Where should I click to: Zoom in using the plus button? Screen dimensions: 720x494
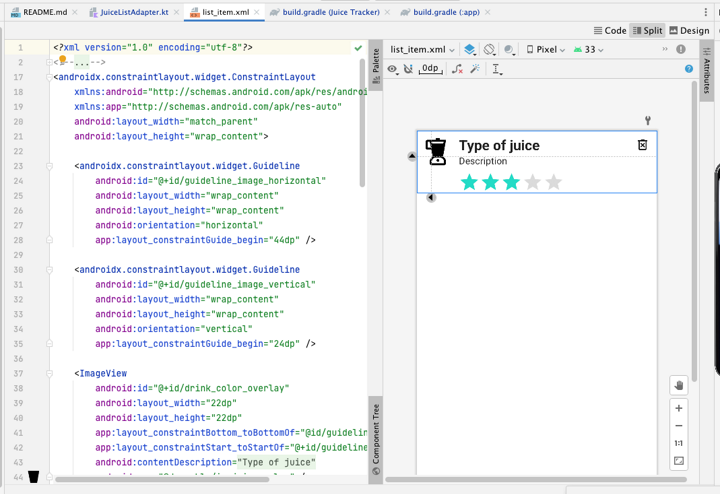coord(679,408)
